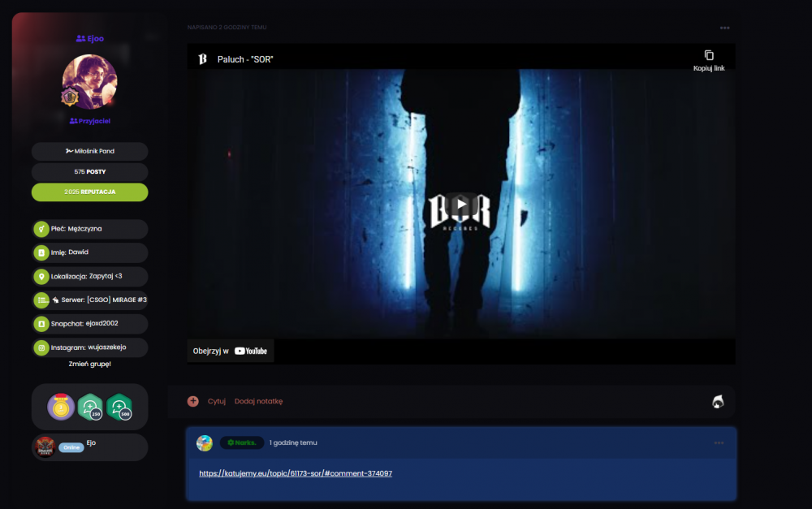This screenshot has height=509, width=812.
Task: Play the Paluch SOR video
Action: point(461,204)
